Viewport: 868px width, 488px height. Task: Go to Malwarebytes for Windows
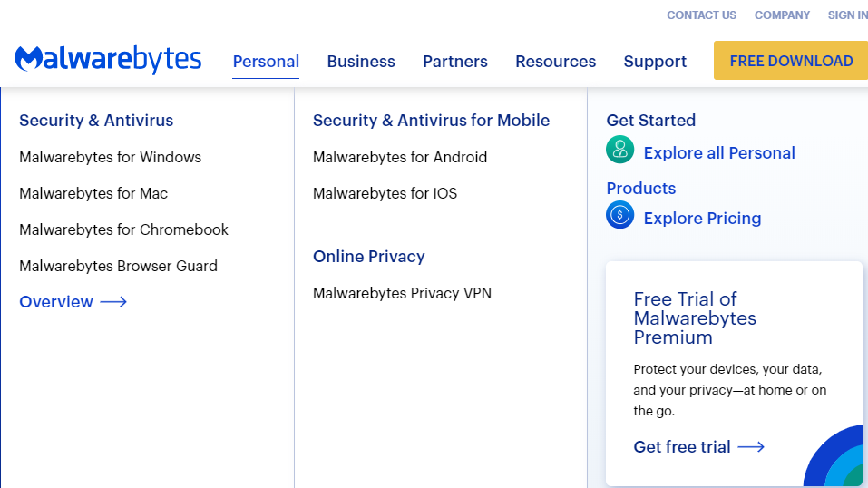pyautogui.click(x=110, y=157)
